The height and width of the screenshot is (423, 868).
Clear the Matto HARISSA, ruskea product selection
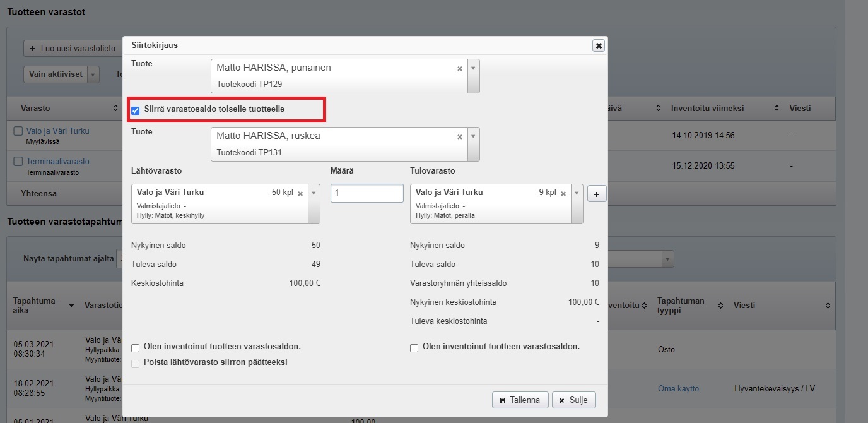pos(460,136)
